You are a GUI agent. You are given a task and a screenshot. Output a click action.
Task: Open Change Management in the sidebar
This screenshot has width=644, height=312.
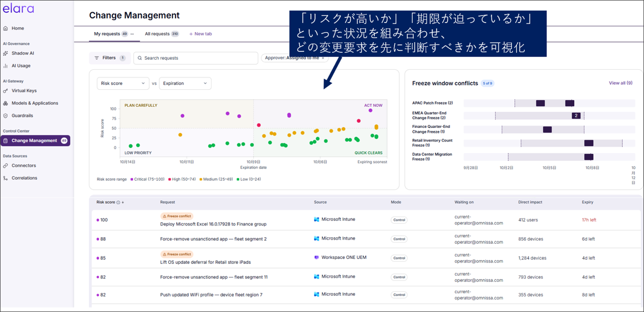(35, 141)
